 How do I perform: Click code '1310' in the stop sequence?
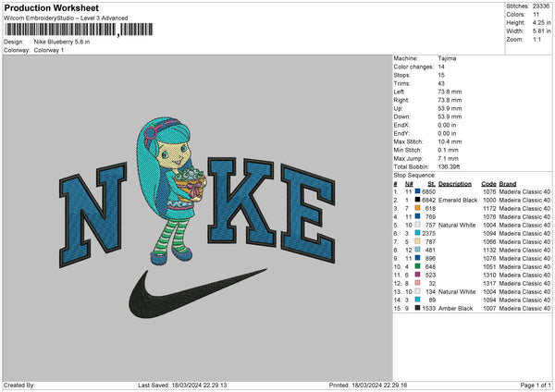coord(489,275)
